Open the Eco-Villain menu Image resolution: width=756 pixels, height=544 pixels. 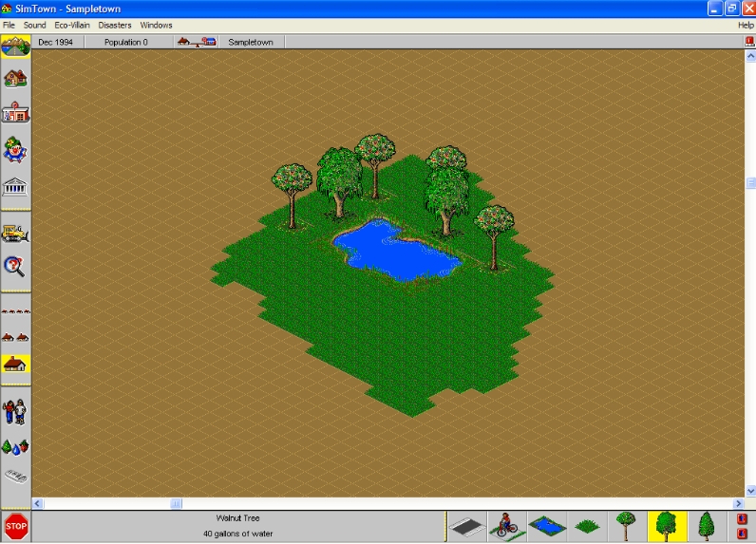pos(72,25)
